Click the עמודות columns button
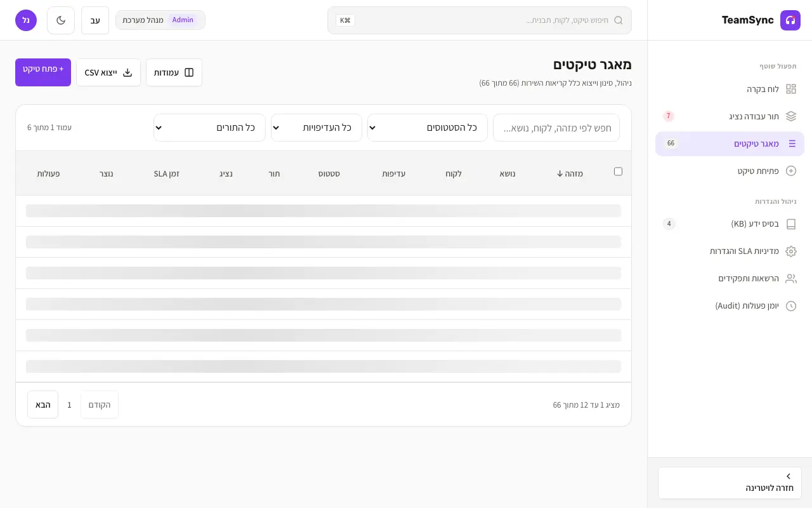The width and height of the screenshot is (812, 508). click(x=174, y=72)
